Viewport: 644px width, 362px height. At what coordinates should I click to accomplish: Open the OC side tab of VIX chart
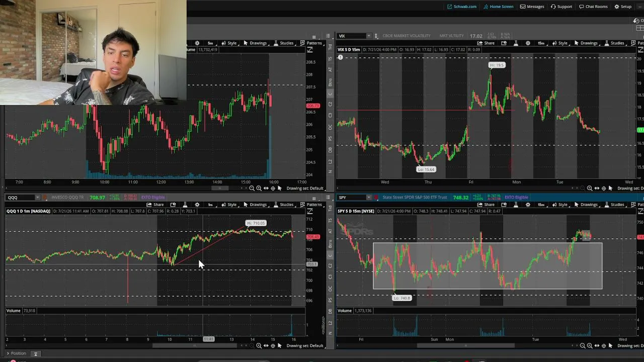[x=331, y=127]
